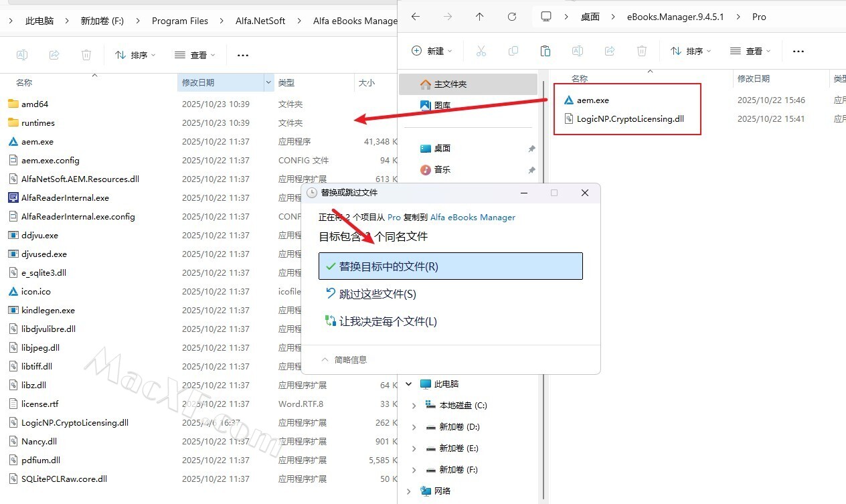This screenshot has height=504, width=846.
Task: Click the Back arrow in right window
Action: [x=416, y=17]
